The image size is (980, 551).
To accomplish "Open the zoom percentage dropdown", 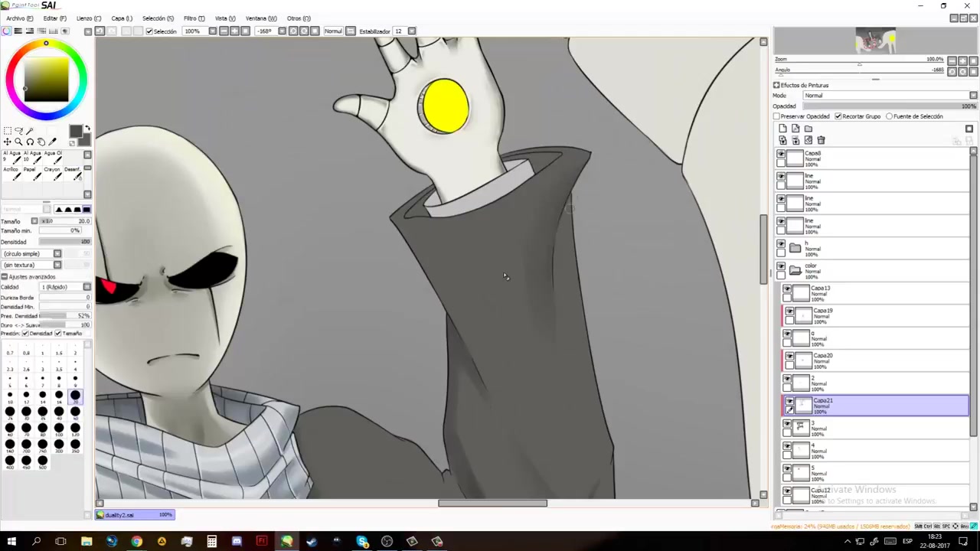I will (212, 31).
